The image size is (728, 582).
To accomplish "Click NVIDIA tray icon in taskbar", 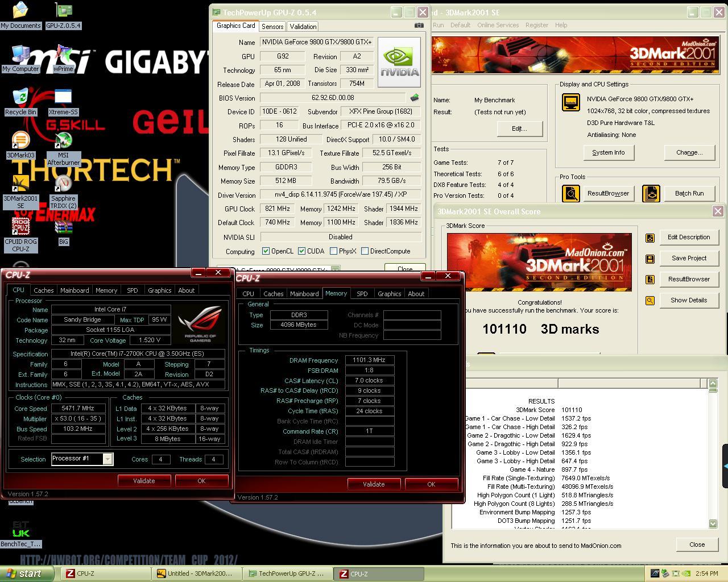I will [686, 573].
